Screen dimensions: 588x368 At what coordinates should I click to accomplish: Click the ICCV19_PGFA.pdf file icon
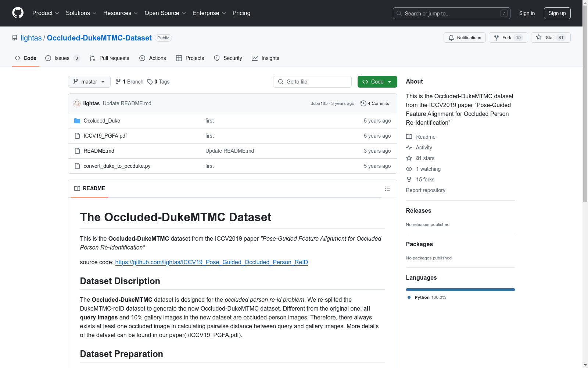[x=77, y=136]
